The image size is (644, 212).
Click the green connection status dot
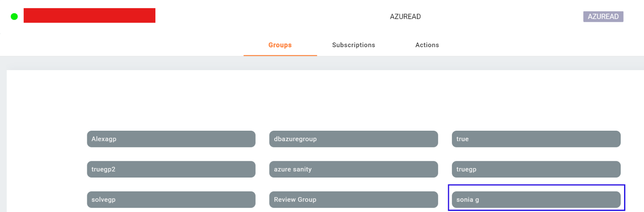[14, 16]
